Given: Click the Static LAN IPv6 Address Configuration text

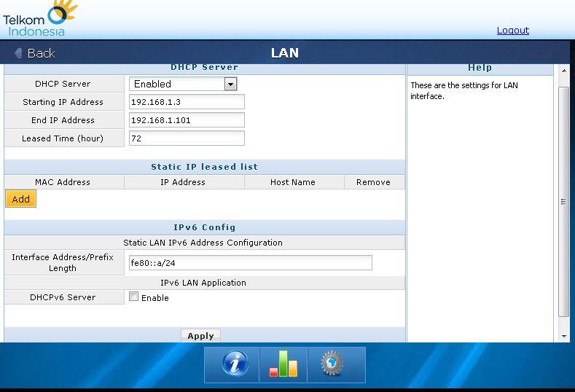Looking at the screenshot, I should click(203, 243).
